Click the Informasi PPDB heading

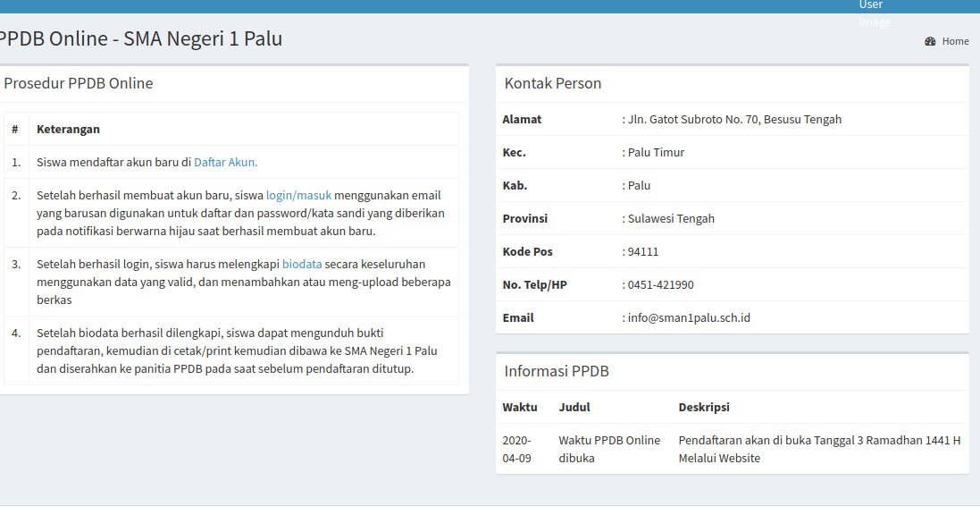(x=557, y=371)
